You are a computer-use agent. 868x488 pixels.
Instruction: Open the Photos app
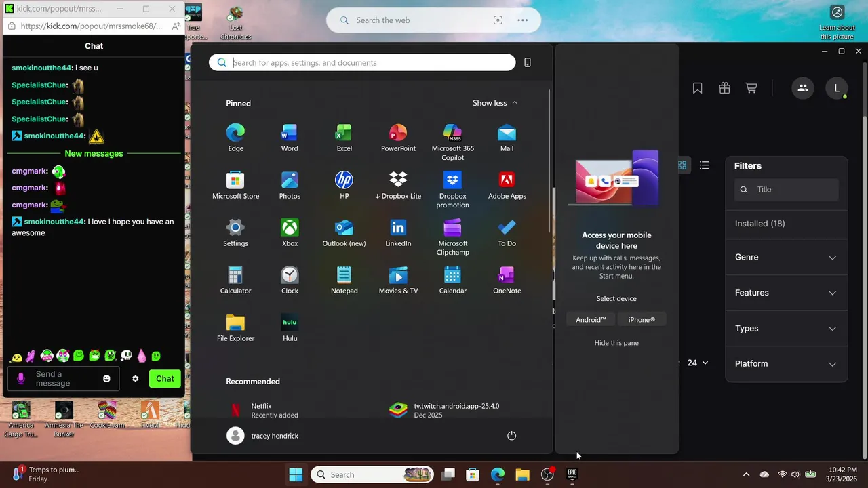click(x=290, y=185)
